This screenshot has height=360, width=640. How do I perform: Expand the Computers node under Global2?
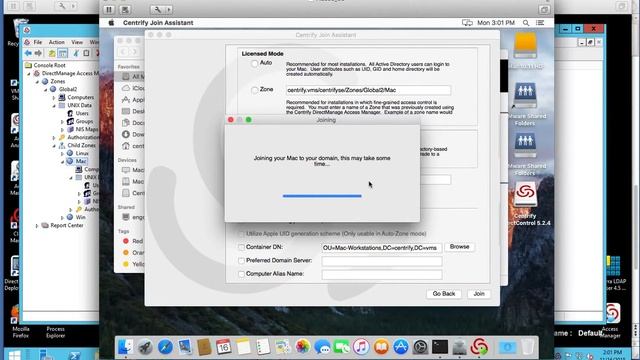pos(54,98)
